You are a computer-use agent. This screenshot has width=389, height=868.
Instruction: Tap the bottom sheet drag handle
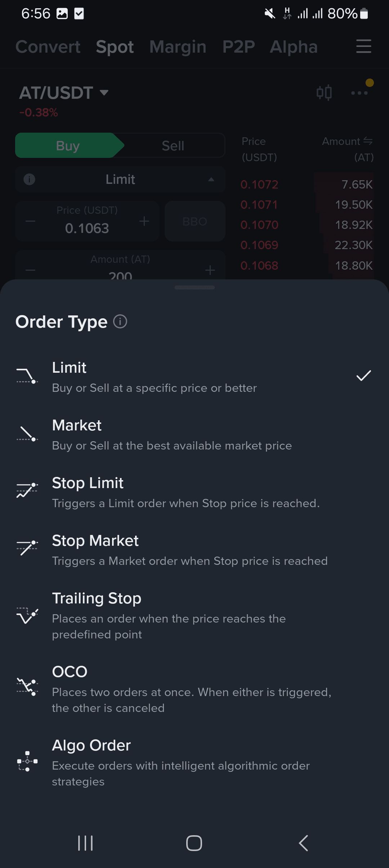click(x=194, y=288)
